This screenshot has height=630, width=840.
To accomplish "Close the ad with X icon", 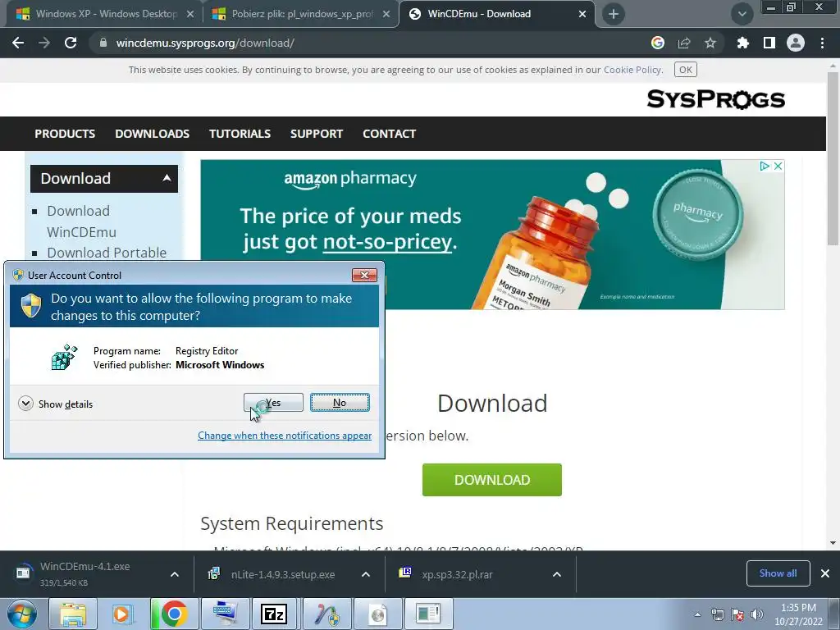I will pos(778,166).
